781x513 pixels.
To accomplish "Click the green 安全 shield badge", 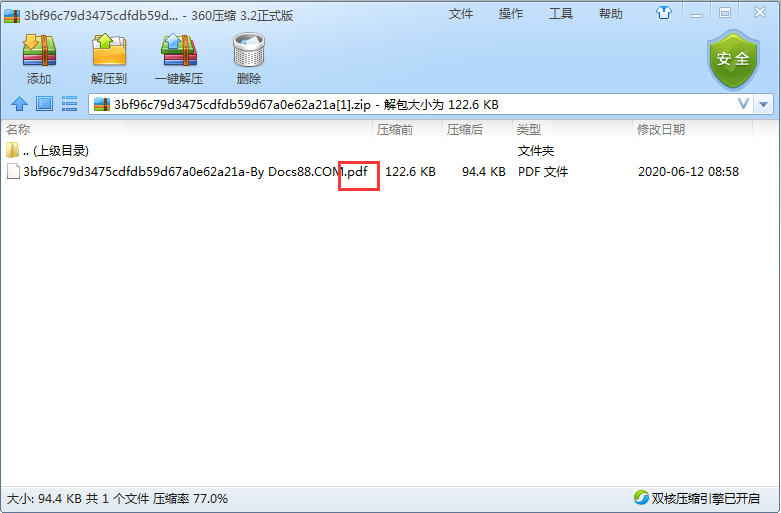I will pyautogui.click(x=733, y=60).
